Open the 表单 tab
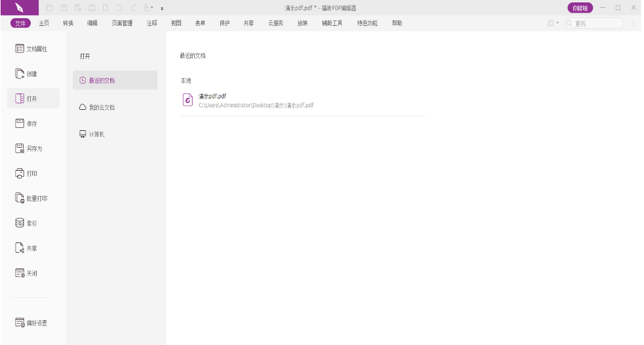Viewport: 644px width, 345px height. 200,24
